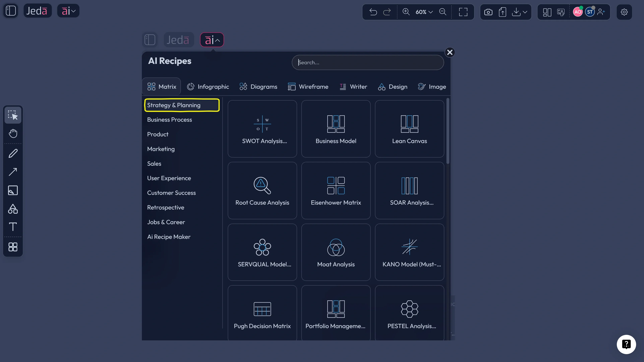Toggle split layout view icon
This screenshot has height=362, width=644.
pos(547,12)
